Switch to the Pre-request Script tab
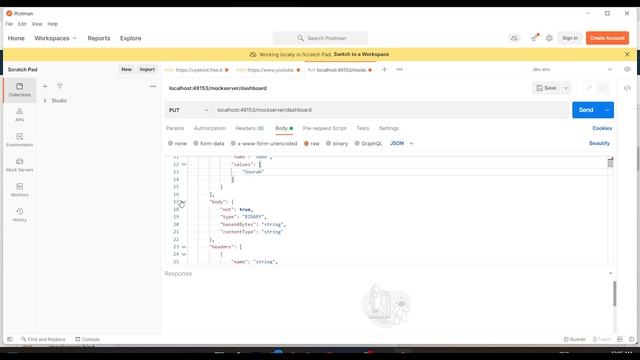The image size is (640, 360). [324, 128]
